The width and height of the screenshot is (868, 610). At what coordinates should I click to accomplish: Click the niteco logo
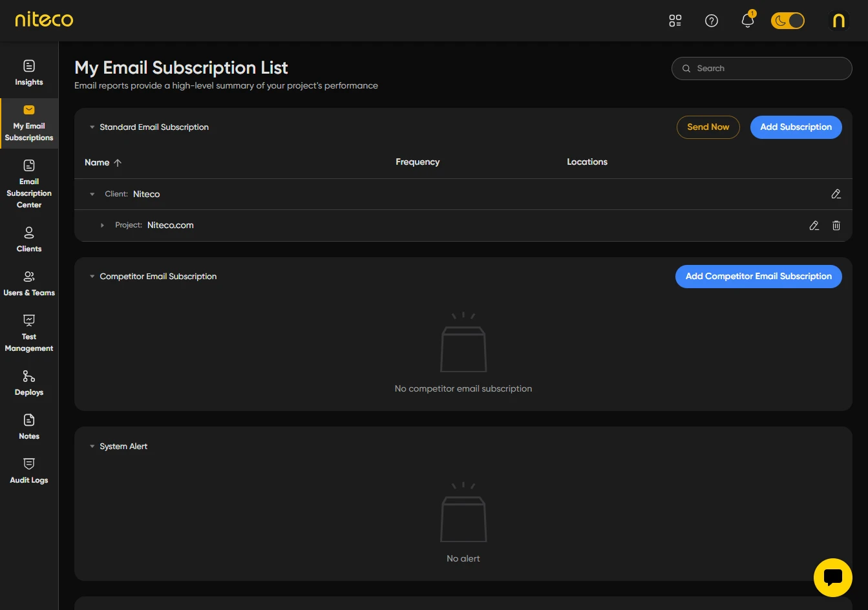click(x=44, y=19)
